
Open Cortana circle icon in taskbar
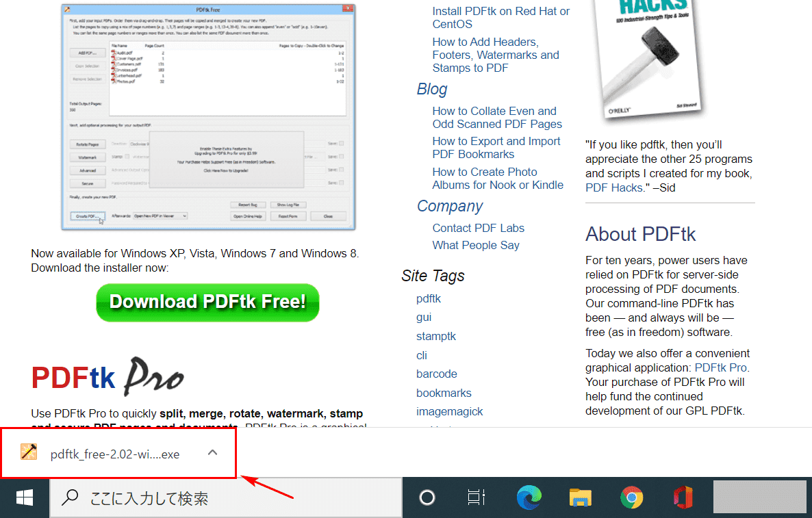(427, 498)
